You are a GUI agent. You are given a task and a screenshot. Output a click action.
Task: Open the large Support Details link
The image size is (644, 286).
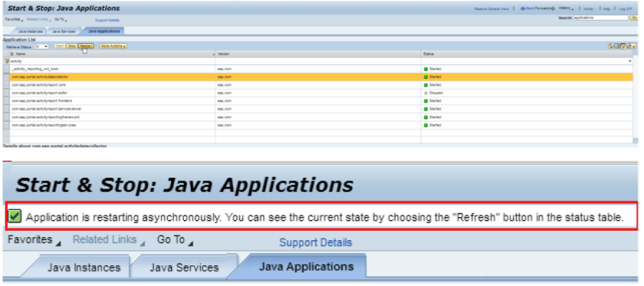tap(316, 242)
